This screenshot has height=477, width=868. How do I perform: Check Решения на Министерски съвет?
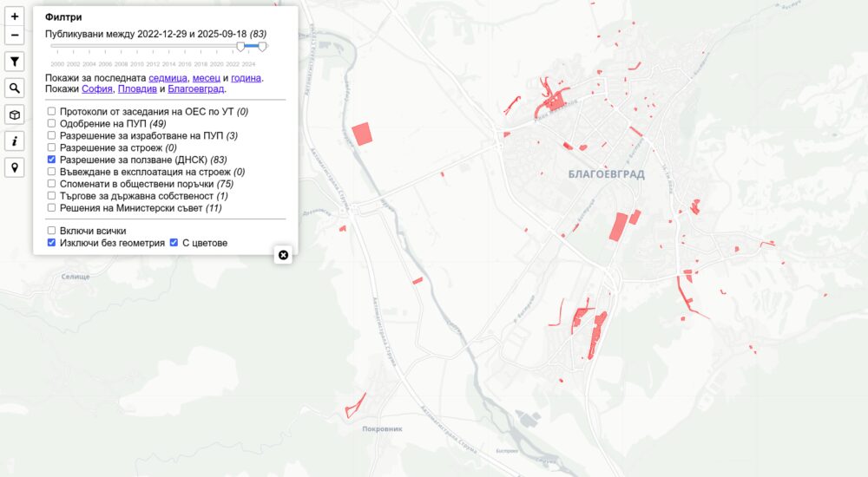click(51, 207)
